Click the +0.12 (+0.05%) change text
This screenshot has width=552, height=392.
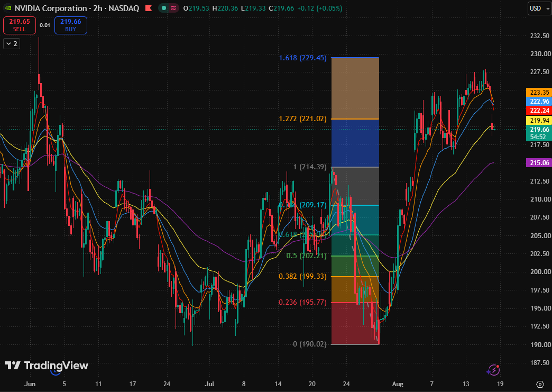point(319,8)
